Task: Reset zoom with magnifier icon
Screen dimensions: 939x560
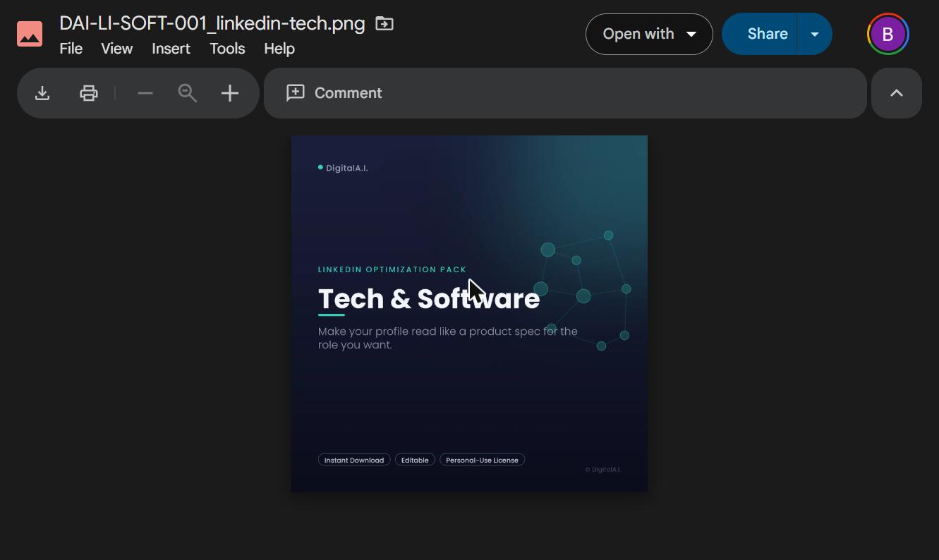Action: tap(188, 93)
